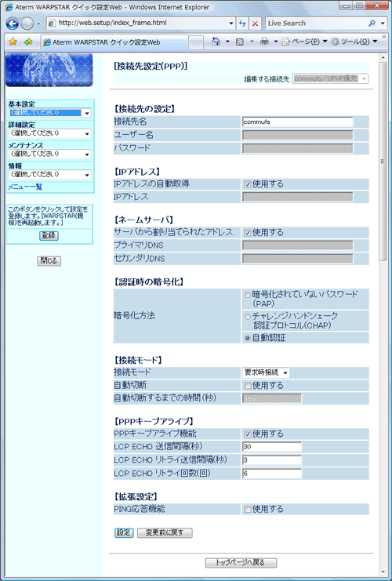Toggle サーバから割り当てられたアドレス checkbox
This screenshot has width=392, height=581.
[248, 233]
